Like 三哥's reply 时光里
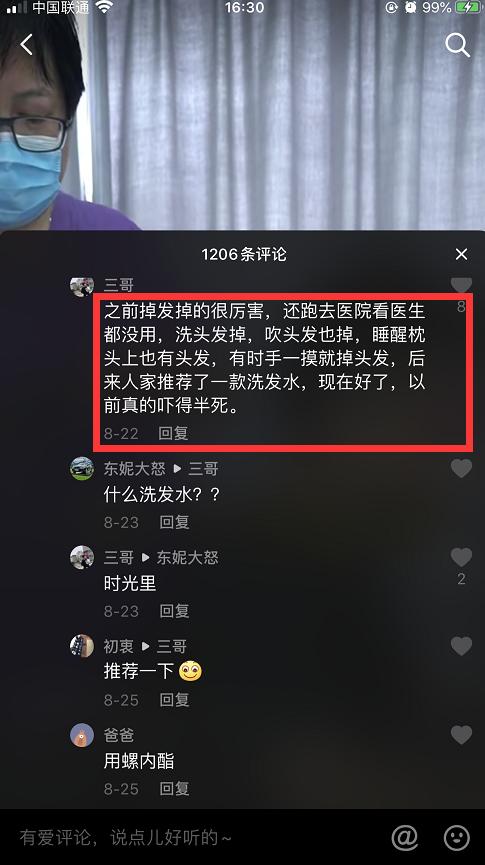This screenshot has width=485, height=865. 461,557
